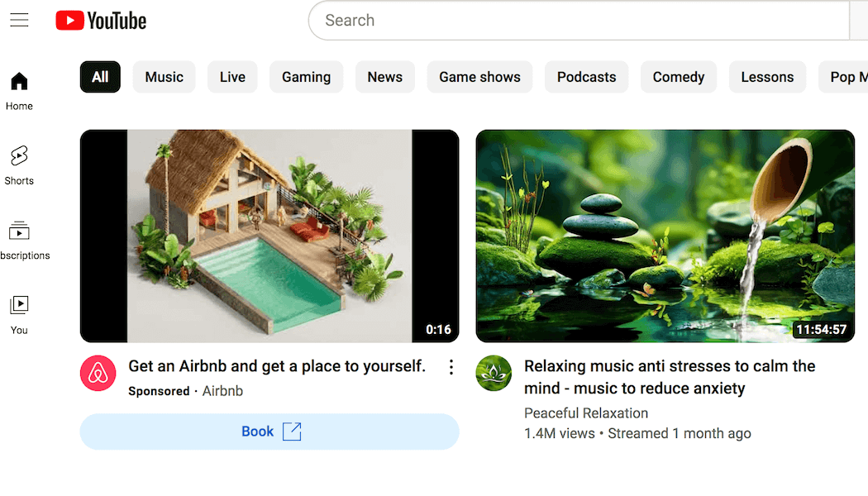Click the Airbnb channel avatar
868x496 pixels.
click(98, 373)
